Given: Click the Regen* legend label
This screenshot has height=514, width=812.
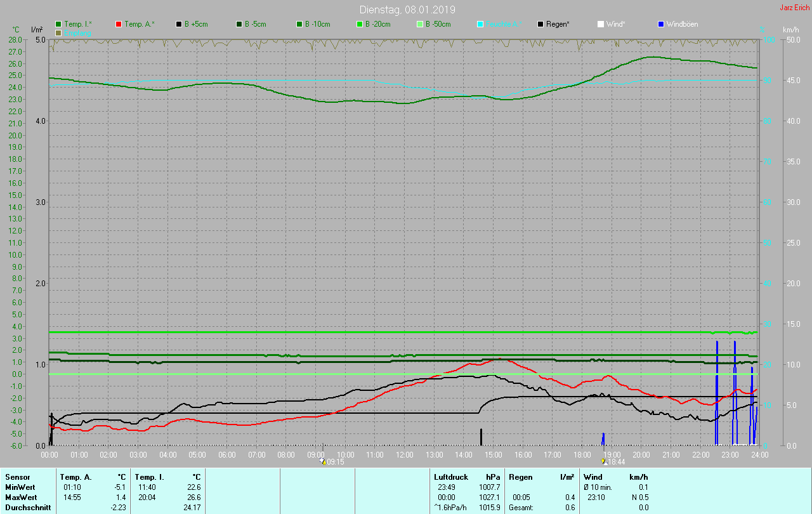Looking at the screenshot, I should coord(558,24).
